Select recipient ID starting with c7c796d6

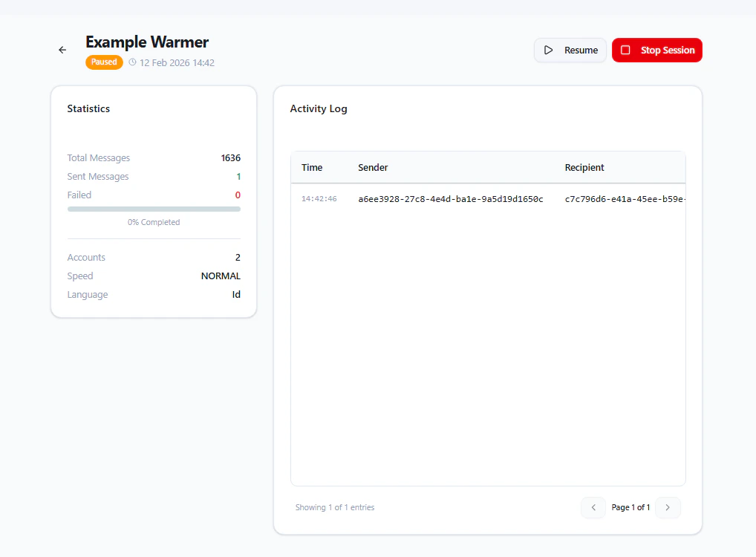coord(625,199)
